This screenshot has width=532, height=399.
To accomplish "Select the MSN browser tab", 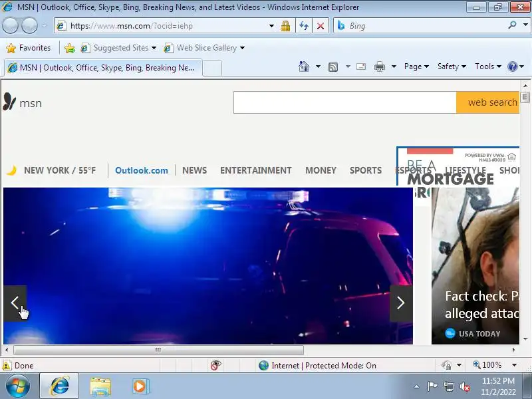I will coord(103,68).
